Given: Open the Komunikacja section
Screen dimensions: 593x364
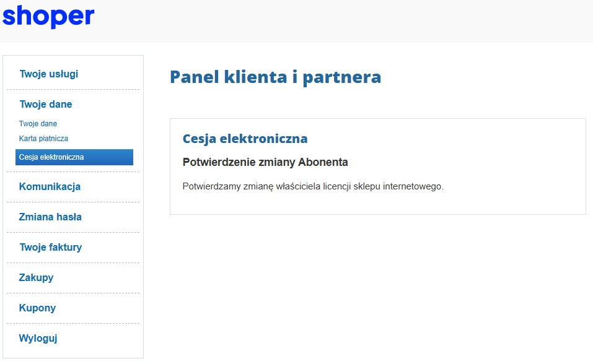Looking at the screenshot, I should [x=50, y=187].
